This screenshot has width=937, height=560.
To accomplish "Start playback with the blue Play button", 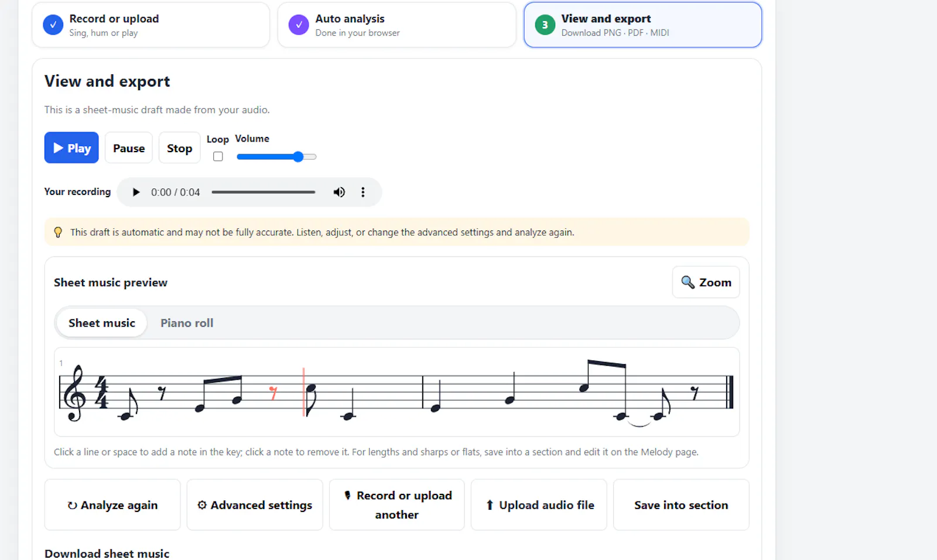I will click(x=71, y=148).
